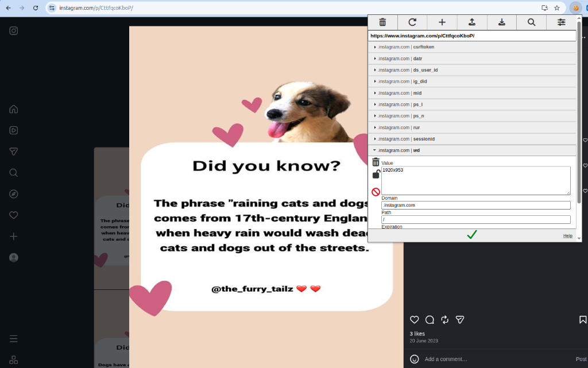This screenshot has width=588, height=368.
Task: Open the Help link
Action: pos(567,236)
